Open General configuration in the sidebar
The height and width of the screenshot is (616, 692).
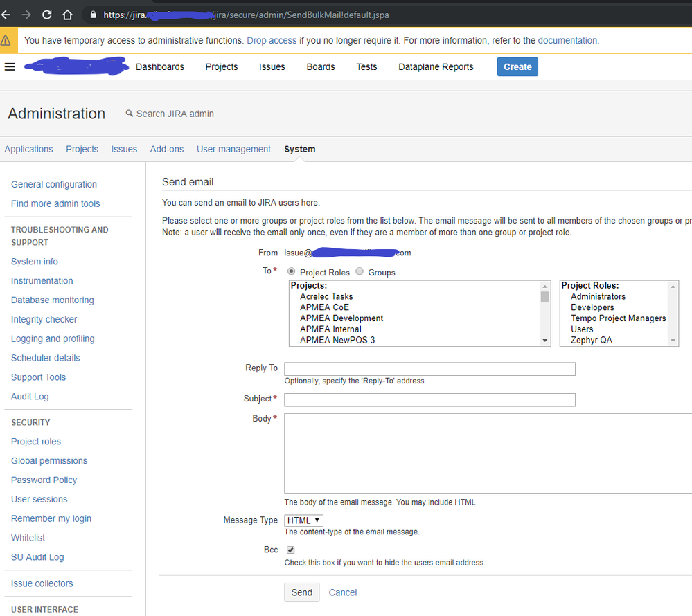(x=54, y=184)
